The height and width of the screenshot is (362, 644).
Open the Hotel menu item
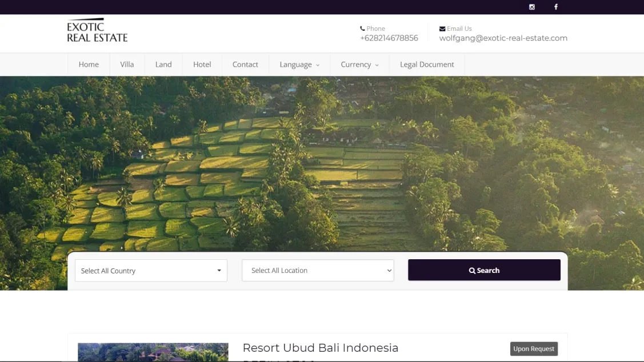click(x=202, y=65)
